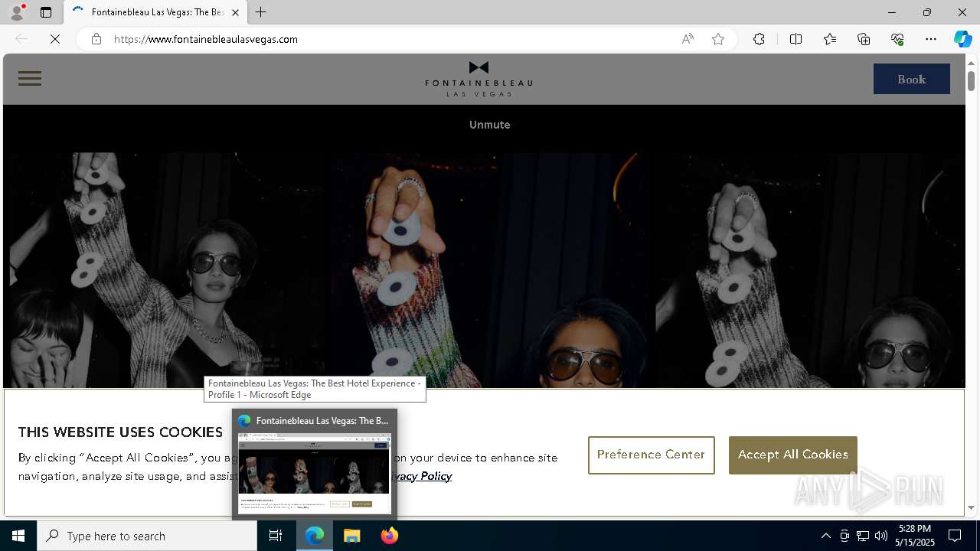
Task: Launch Firefox from taskbar
Action: coord(389,536)
